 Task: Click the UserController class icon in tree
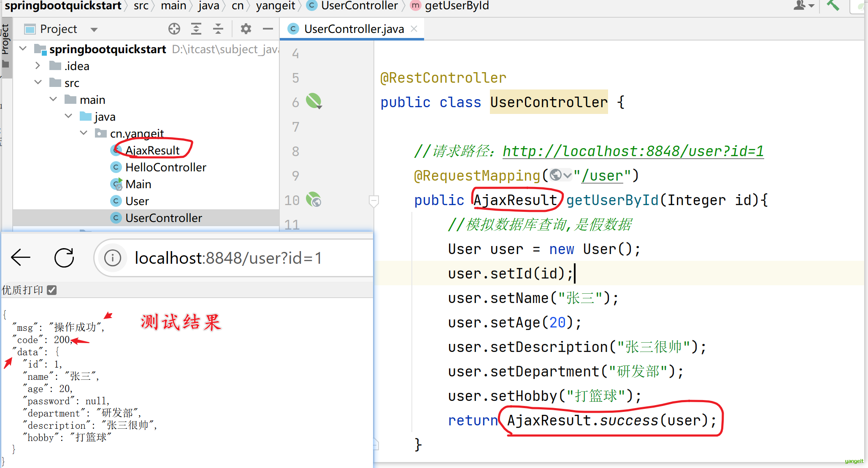pos(116,218)
